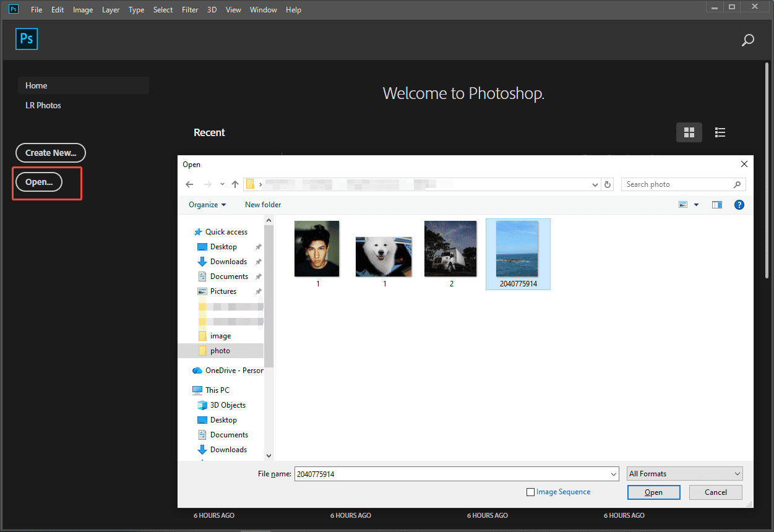Image resolution: width=774 pixels, height=532 pixels.
Task: Switch to the LR Photos tab
Action: (43, 105)
